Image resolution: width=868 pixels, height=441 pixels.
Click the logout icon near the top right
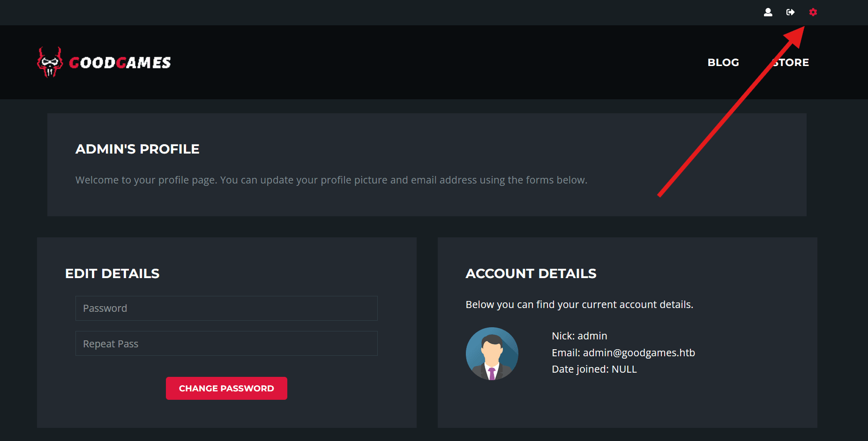pos(791,12)
